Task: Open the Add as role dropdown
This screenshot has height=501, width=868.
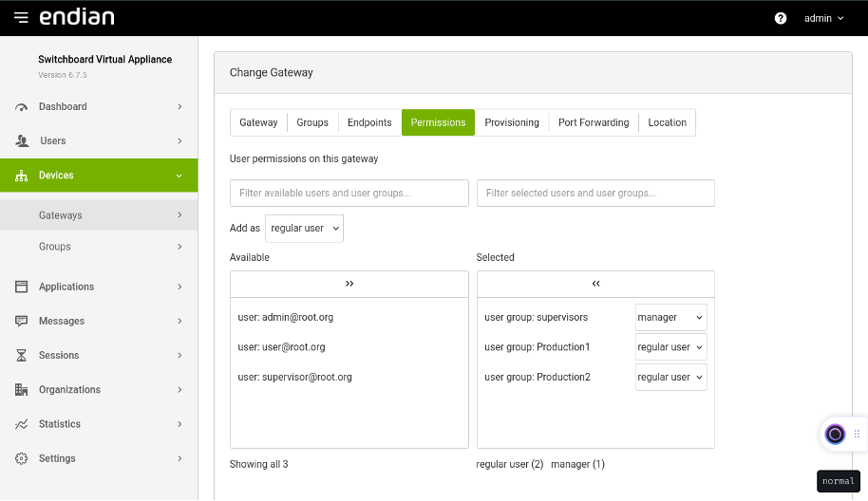Action: point(305,229)
